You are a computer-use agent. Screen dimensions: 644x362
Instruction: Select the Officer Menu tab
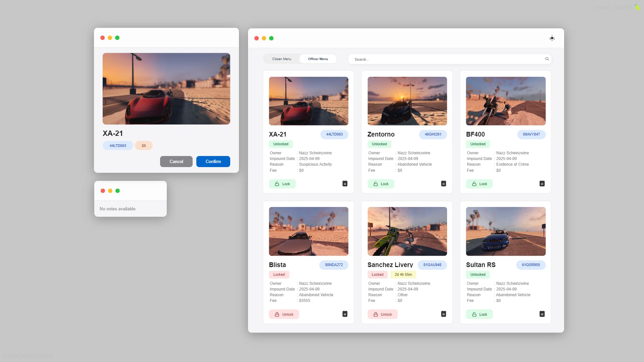(318, 59)
